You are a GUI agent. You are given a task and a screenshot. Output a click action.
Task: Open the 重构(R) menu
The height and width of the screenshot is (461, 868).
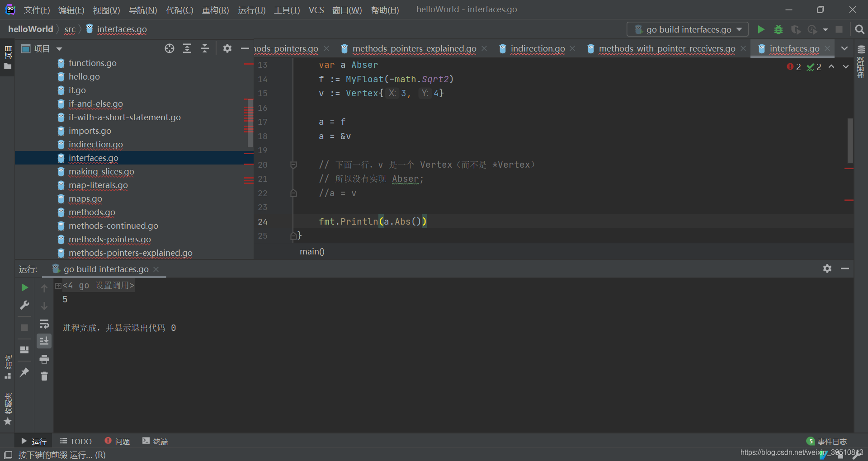tap(215, 9)
